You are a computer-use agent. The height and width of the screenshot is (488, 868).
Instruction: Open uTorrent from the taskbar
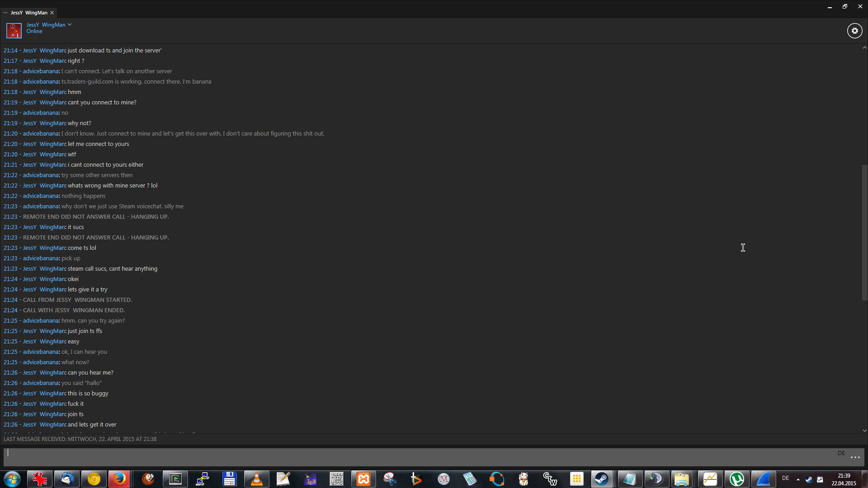coord(737,479)
